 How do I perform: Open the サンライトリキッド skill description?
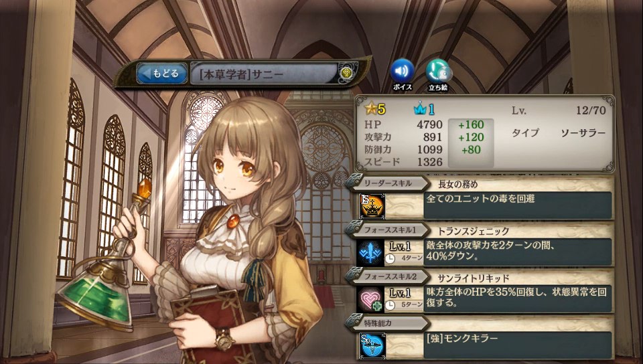(518, 299)
